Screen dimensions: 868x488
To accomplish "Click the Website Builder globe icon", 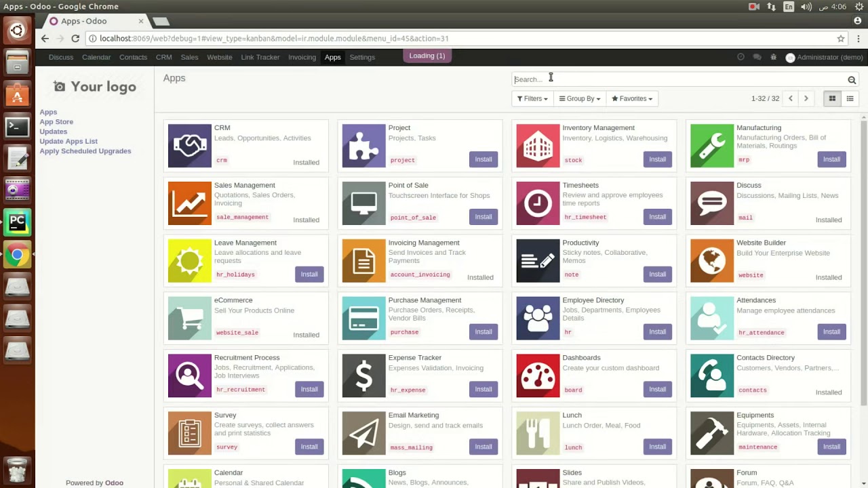I will click(712, 261).
